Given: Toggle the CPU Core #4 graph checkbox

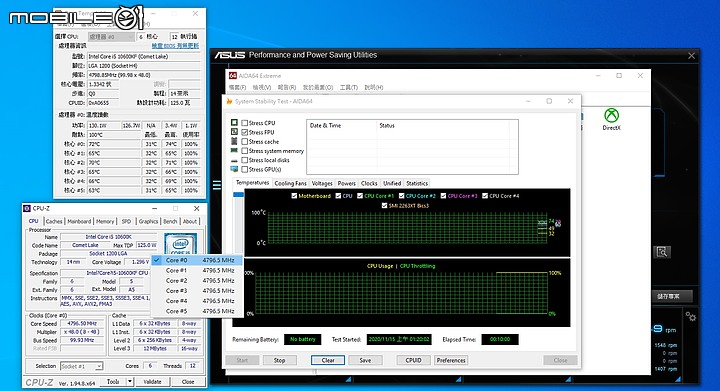Looking at the screenshot, I should [485, 196].
